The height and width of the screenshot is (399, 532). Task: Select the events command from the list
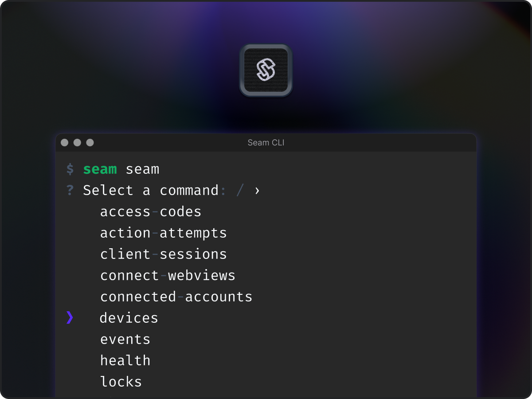pyautogui.click(x=125, y=339)
